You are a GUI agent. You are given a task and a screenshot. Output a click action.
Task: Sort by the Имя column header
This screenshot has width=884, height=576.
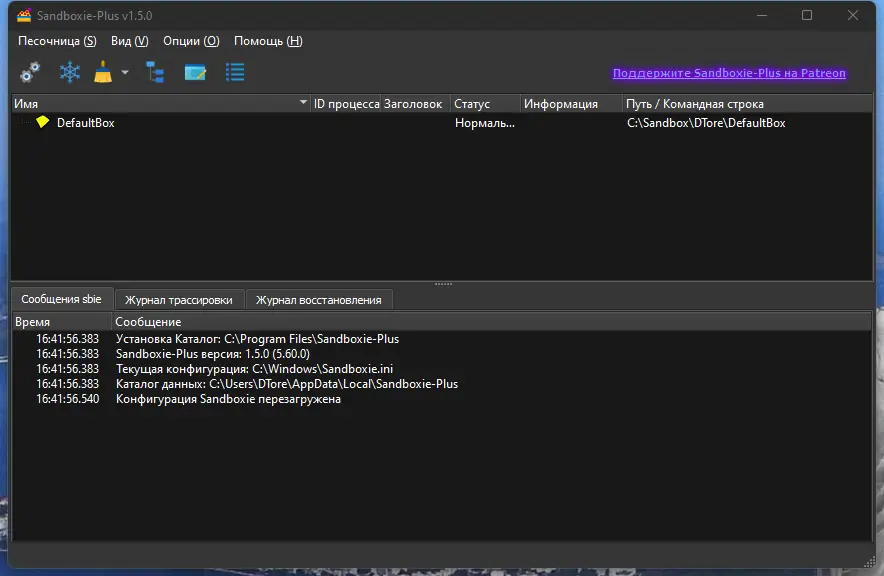point(161,104)
